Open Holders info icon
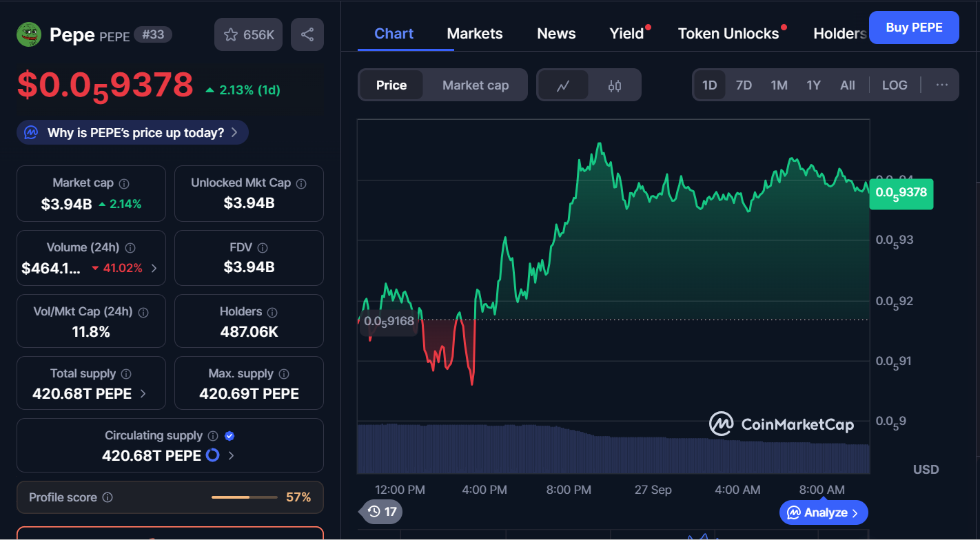This screenshot has width=980, height=540. coord(272,313)
